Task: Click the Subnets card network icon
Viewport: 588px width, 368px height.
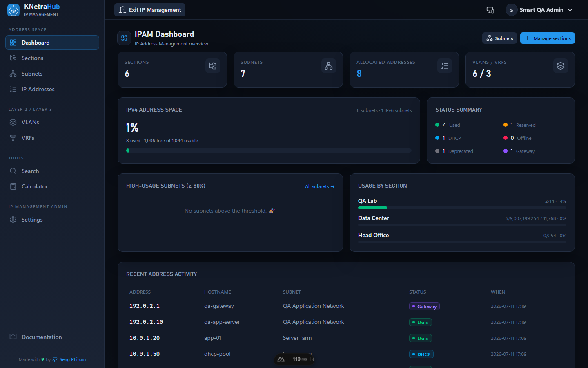Action: coord(329,66)
